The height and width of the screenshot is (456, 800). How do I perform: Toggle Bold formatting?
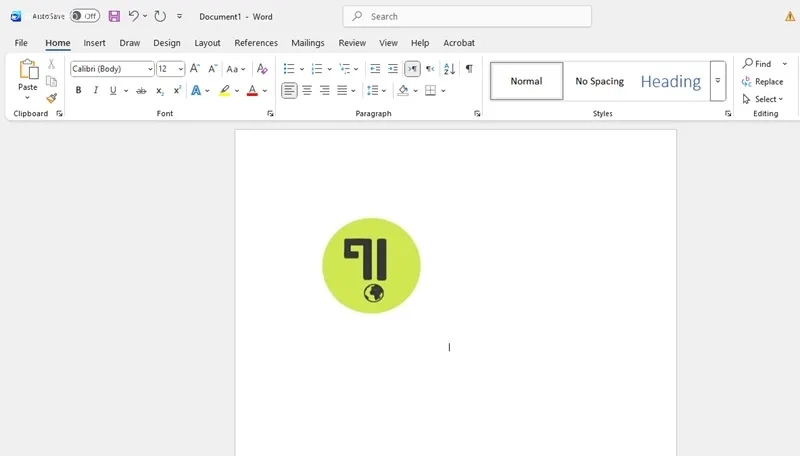coord(79,91)
